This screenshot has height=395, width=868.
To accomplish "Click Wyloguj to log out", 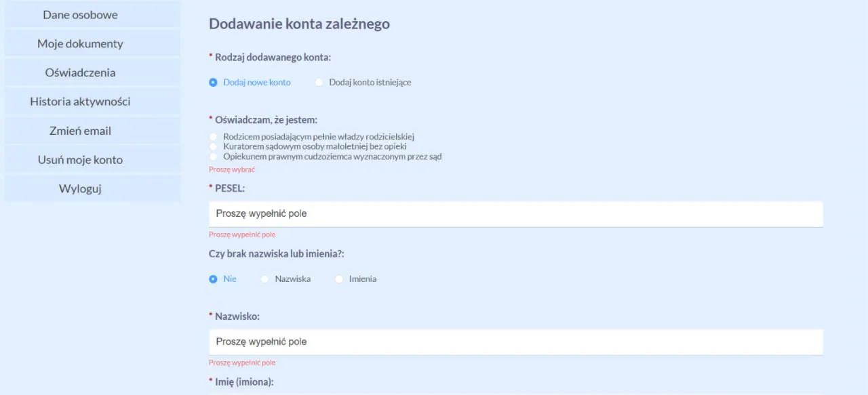I will [93, 189].
